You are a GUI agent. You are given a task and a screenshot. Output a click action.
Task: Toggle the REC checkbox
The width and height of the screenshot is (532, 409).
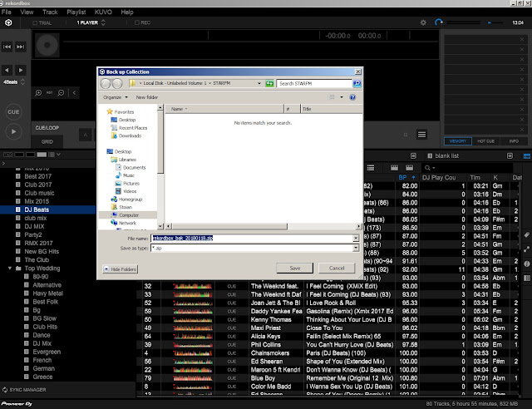tap(137, 22)
